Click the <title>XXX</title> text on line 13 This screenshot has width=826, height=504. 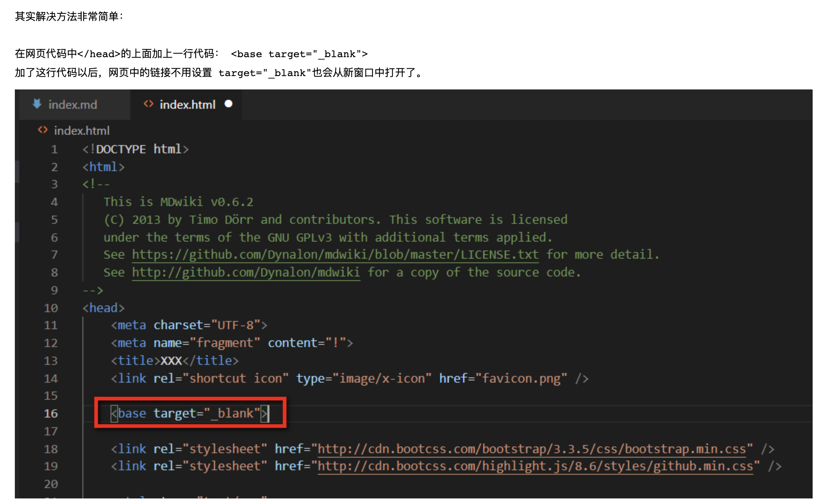click(x=174, y=360)
